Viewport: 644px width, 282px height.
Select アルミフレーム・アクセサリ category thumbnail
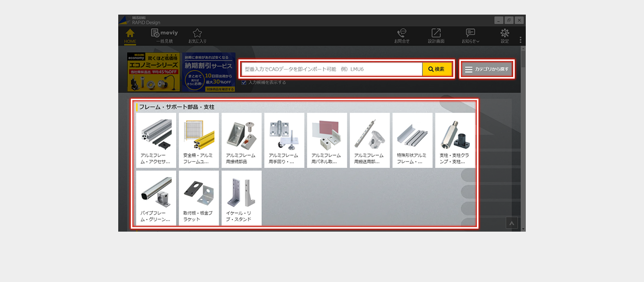click(x=156, y=140)
